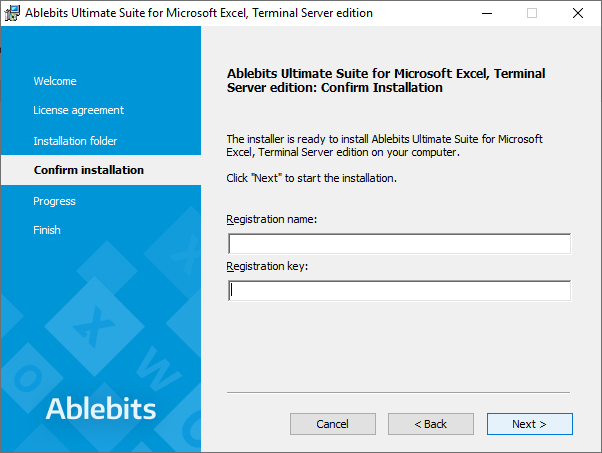Minimize the installer window
Viewport: 602px width, 453px height.
487,13
